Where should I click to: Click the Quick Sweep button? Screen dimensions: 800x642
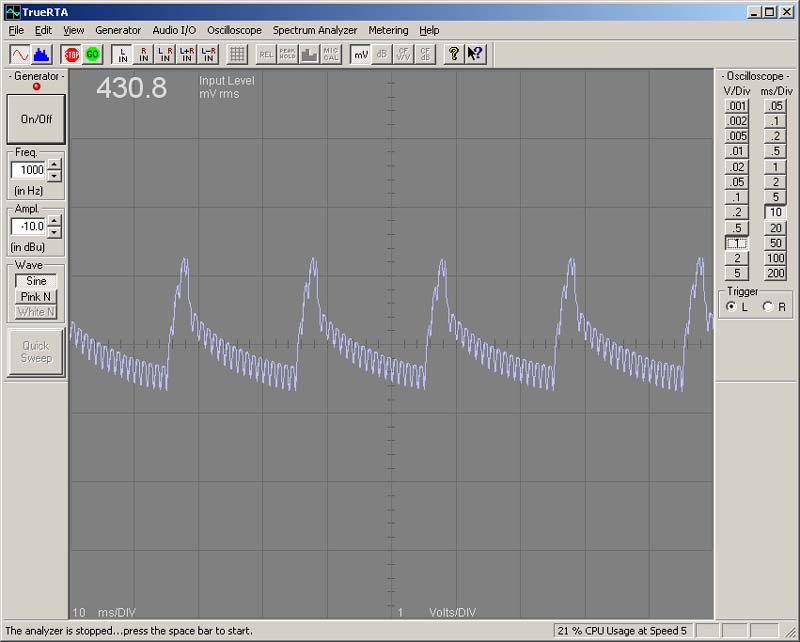36,352
